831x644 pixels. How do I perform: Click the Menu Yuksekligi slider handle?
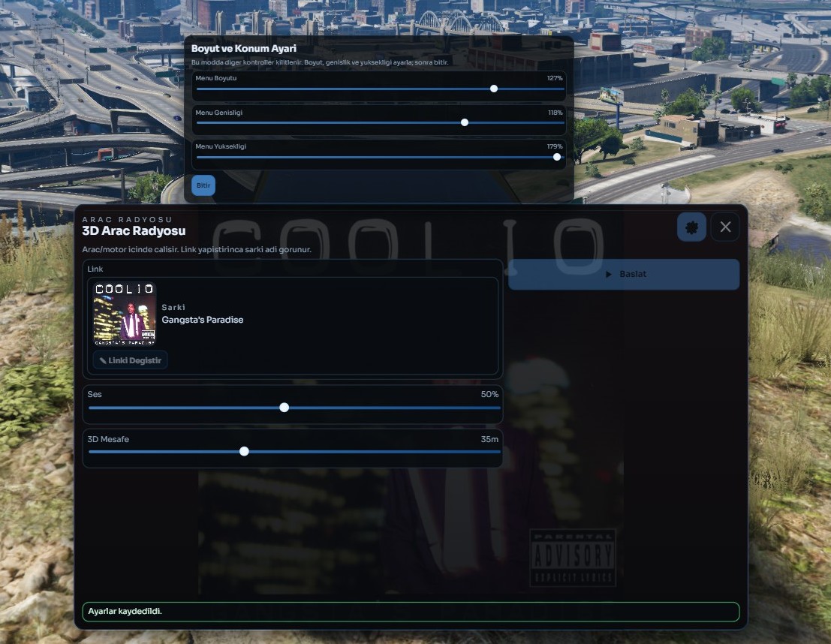[557, 157]
